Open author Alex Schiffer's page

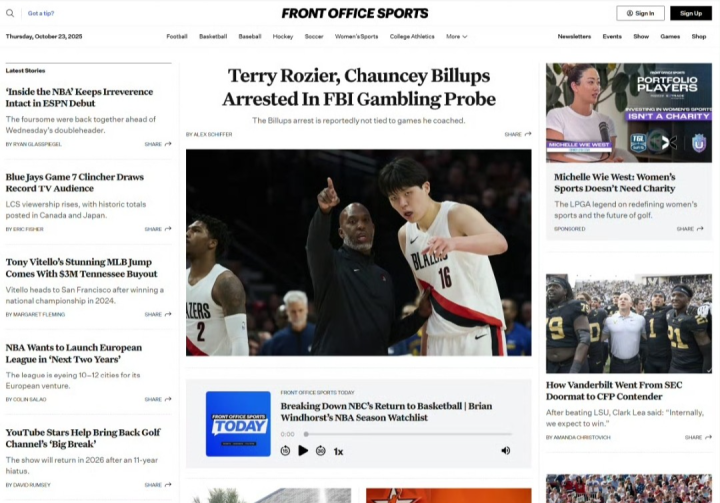pyautogui.click(x=213, y=134)
